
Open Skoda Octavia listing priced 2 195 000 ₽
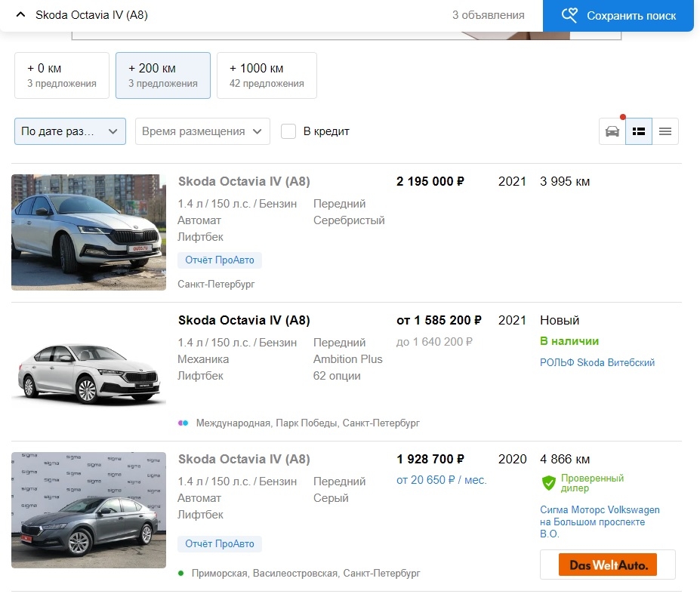pyautogui.click(x=244, y=182)
